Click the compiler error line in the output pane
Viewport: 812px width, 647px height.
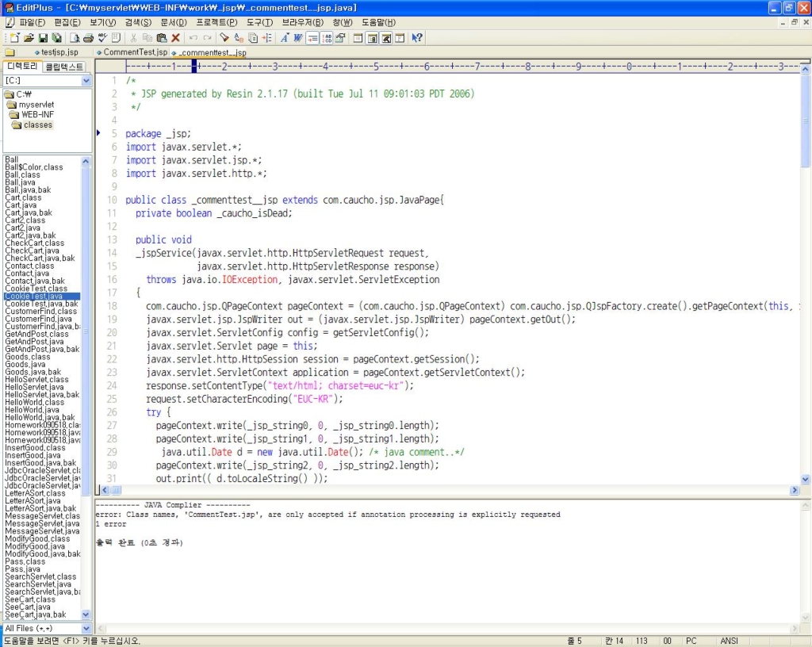327,515
